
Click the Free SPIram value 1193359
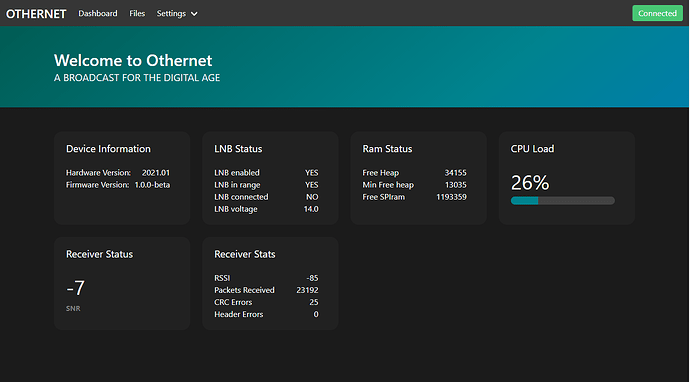point(451,197)
